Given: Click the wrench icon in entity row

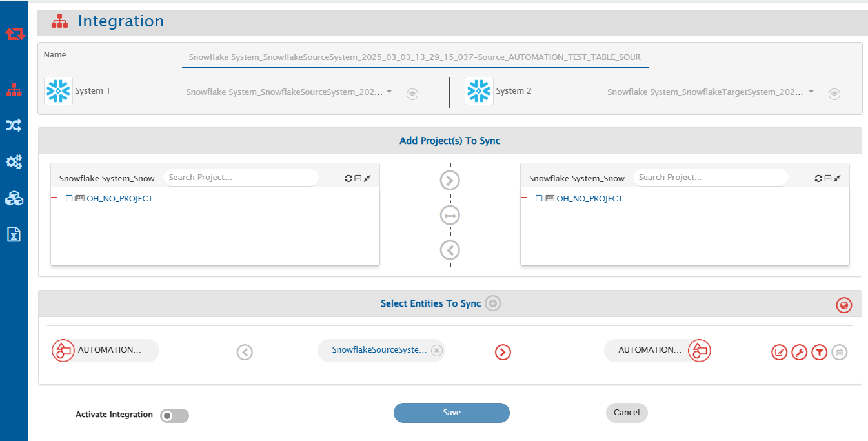Looking at the screenshot, I should [x=799, y=353].
